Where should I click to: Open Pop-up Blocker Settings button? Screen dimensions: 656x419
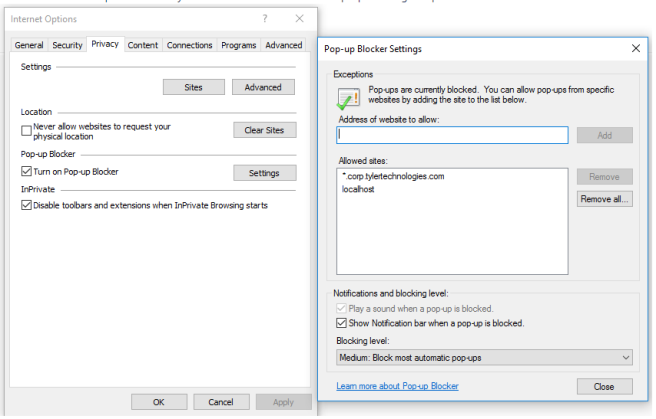pyautogui.click(x=264, y=173)
